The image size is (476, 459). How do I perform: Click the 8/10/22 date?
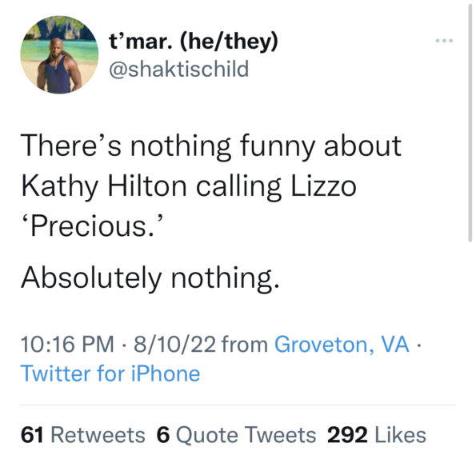click(175, 344)
